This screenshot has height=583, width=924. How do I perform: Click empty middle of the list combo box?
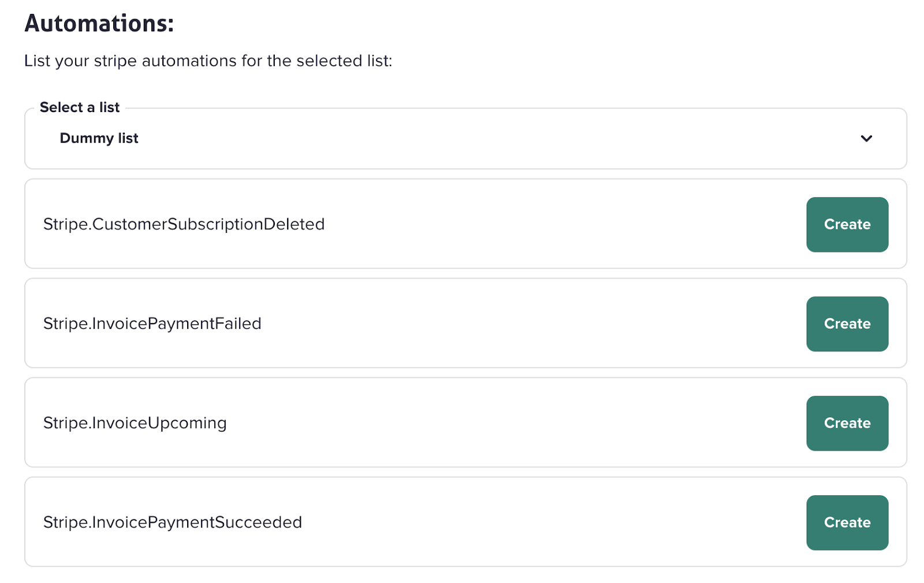pos(462,139)
